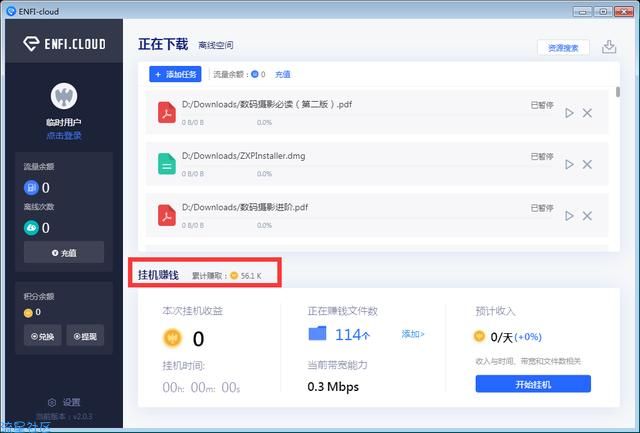Click the file name D:/Downloads/ZXPInstaller.dmg
This screenshot has width=640, height=433.
click(x=244, y=156)
